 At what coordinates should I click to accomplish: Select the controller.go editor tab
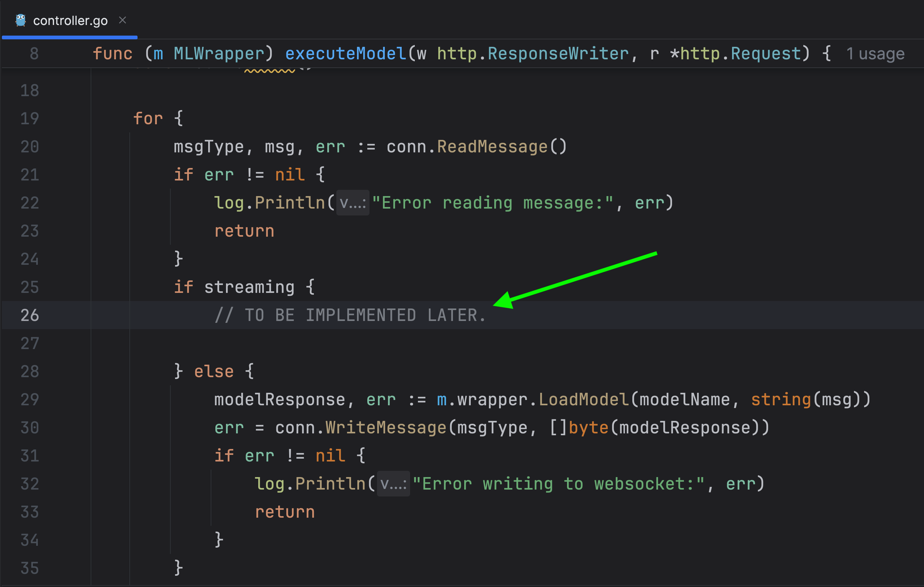pos(70,21)
